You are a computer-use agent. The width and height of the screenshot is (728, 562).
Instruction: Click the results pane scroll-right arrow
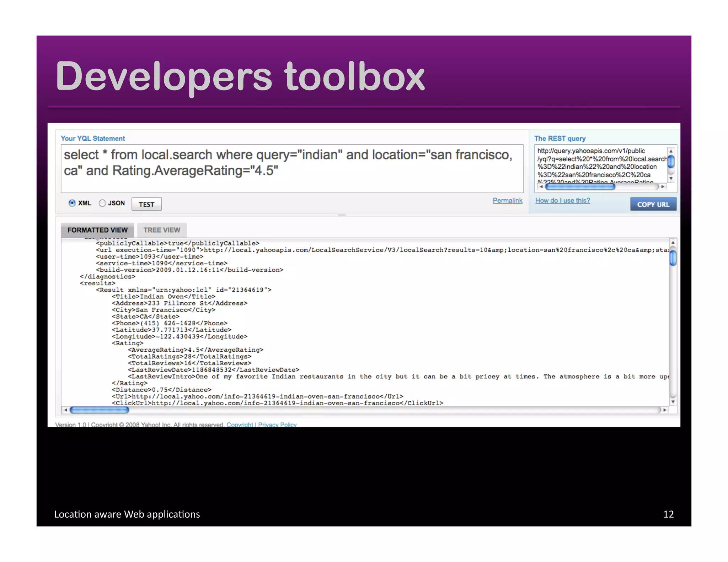[665, 410]
